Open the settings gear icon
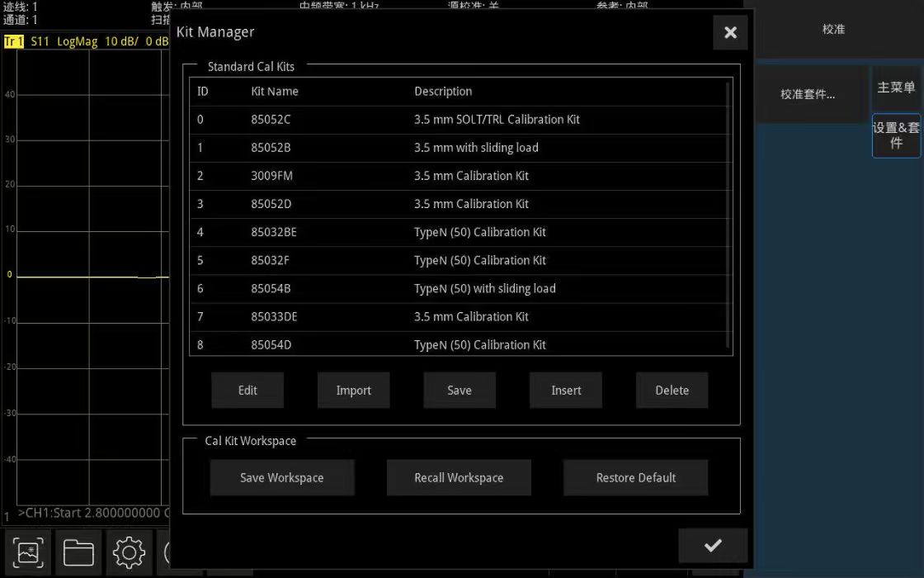The image size is (924, 578). [x=129, y=552]
